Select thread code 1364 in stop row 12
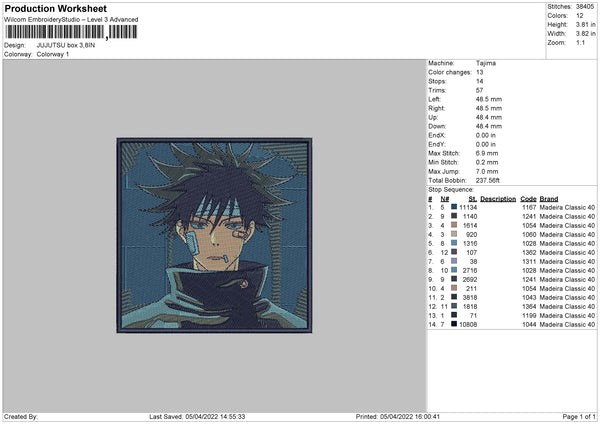The image size is (600, 424). coord(529,307)
